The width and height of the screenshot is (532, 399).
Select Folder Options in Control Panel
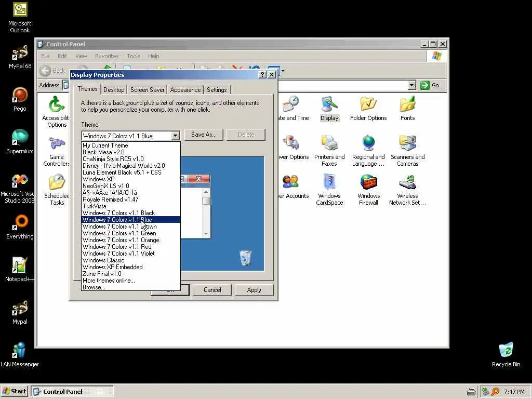368,109
